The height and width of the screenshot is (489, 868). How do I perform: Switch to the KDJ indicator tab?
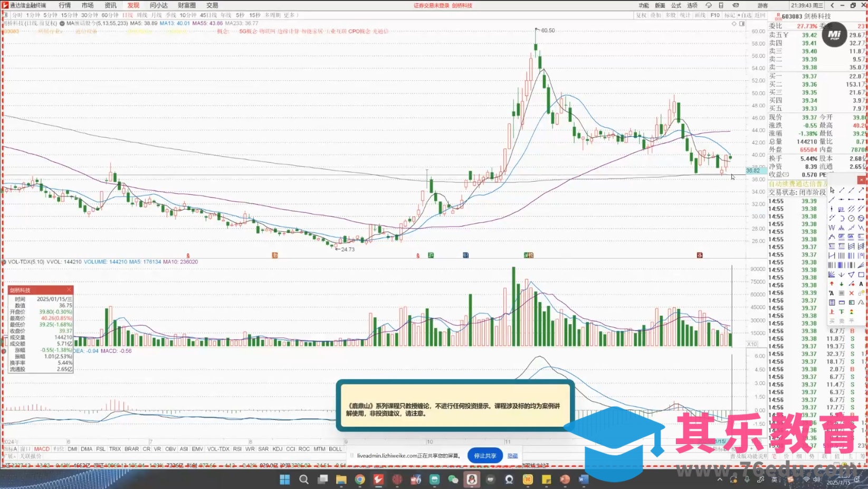pyautogui.click(x=277, y=449)
